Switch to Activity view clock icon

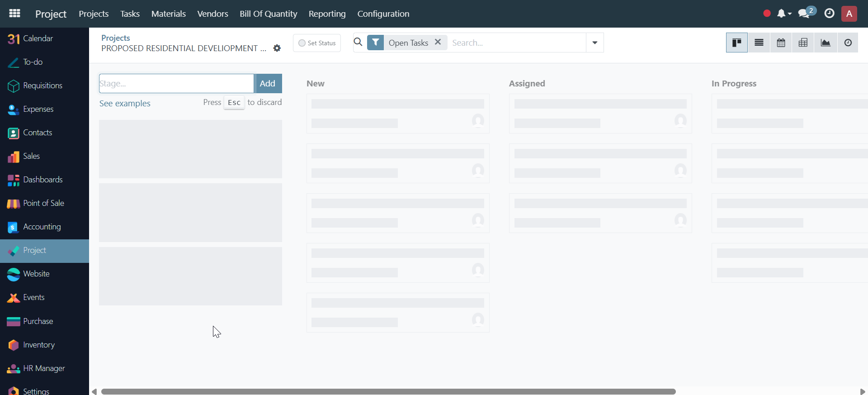pos(848,43)
